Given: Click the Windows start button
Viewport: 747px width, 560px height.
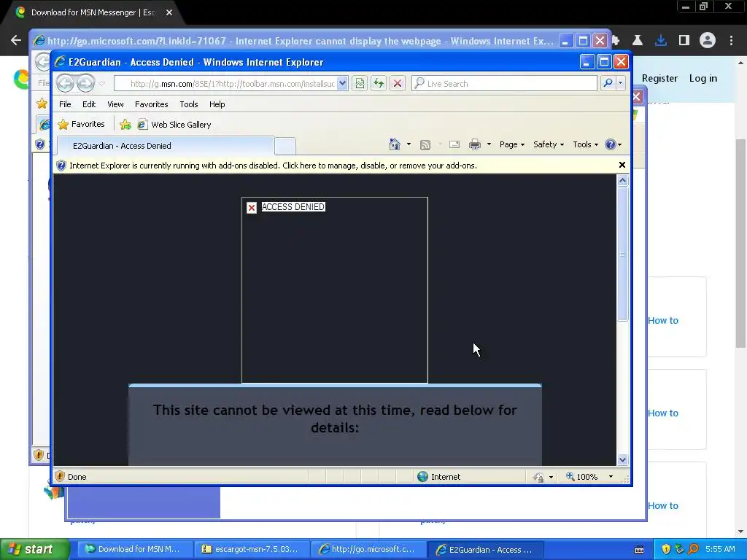Looking at the screenshot, I should point(34,549).
